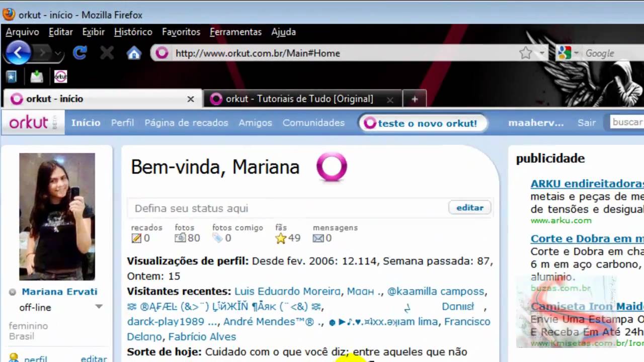
Task: Open the ARKU endireitadoras ad link
Action: [x=587, y=184]
